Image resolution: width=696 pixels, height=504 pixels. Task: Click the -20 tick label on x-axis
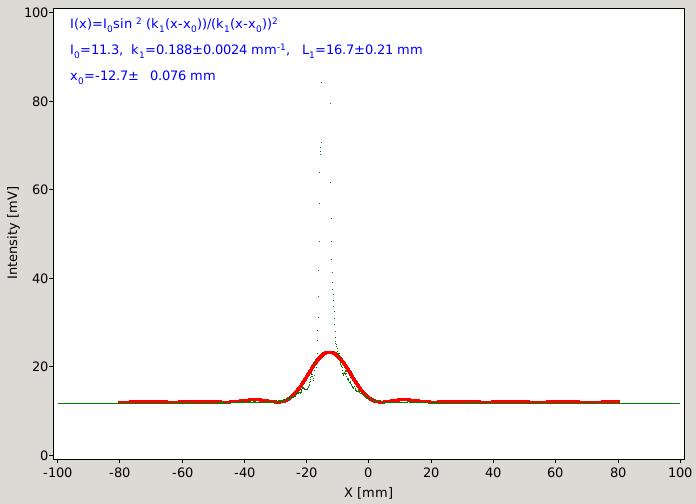306,472
